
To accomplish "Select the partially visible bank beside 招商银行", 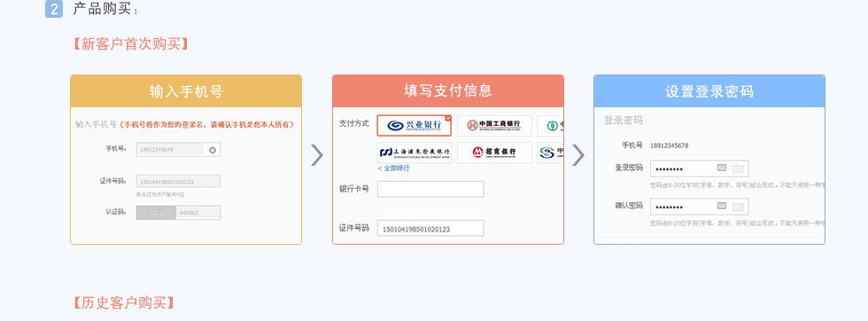I will click(551, 153).
